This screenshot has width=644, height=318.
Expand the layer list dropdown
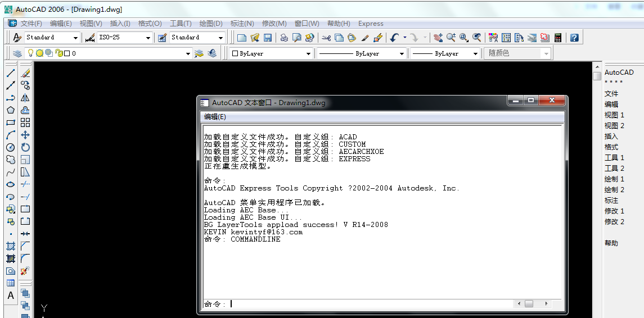point(188,53)
